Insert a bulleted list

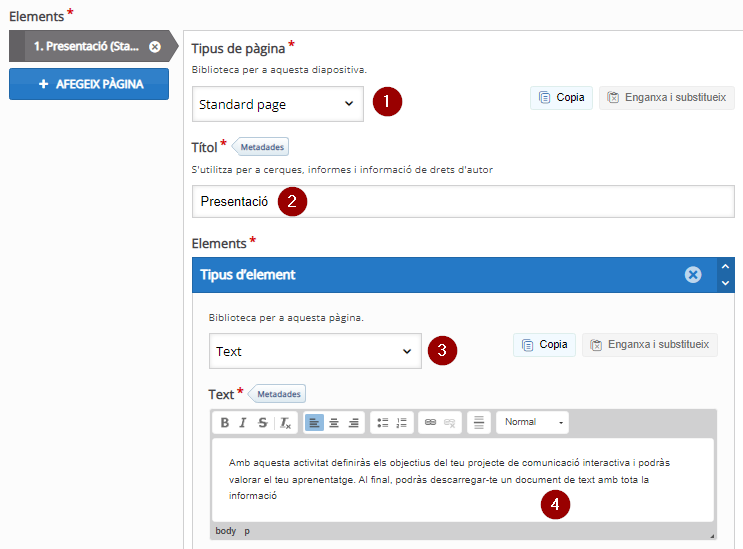[x=382, y=423]
